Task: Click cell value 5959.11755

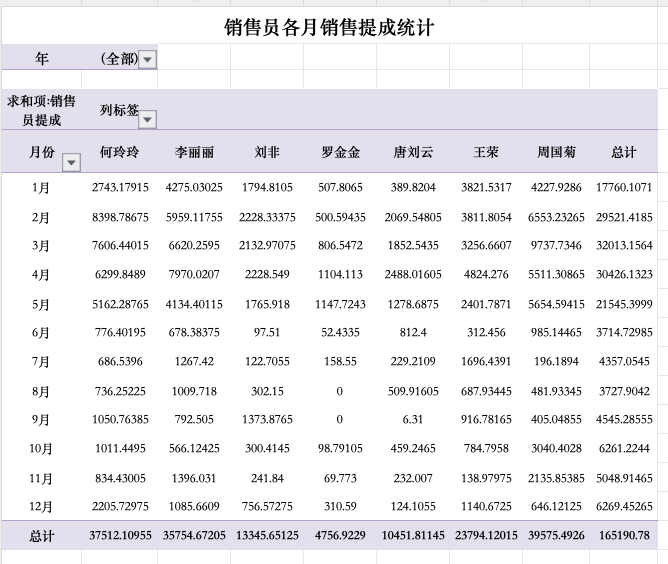Action: (x=194, y=218)
